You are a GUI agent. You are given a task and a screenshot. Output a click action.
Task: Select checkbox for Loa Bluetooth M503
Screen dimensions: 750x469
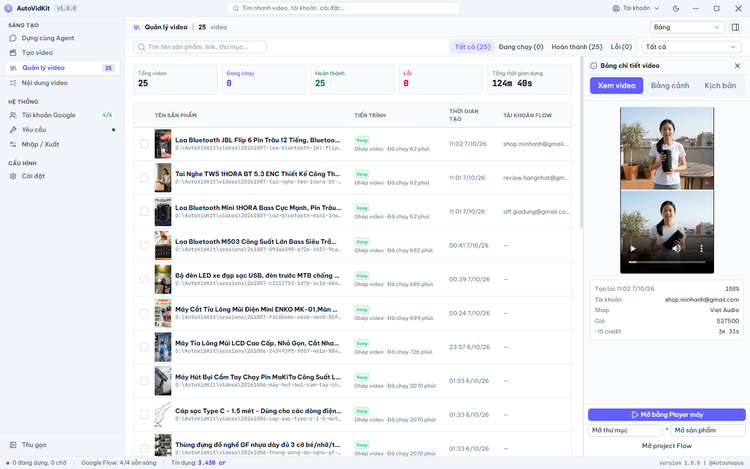pos(144,245)
